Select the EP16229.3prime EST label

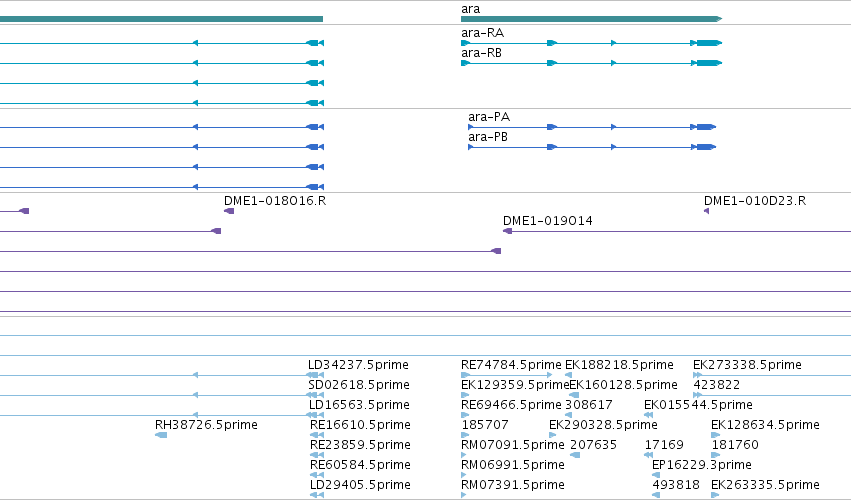coord(702,465)
